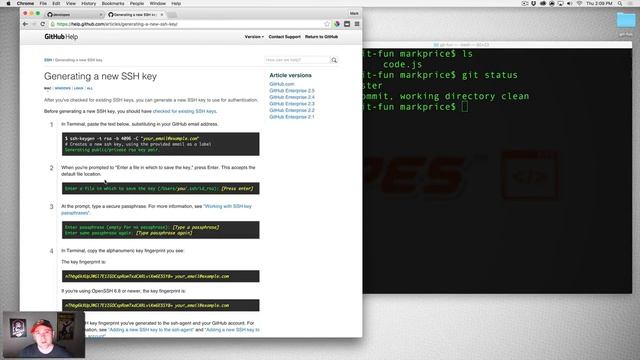The image size is (640, 360).
Task: Click the 'Enter passphrase' code block
Action: tap(160, 230)
